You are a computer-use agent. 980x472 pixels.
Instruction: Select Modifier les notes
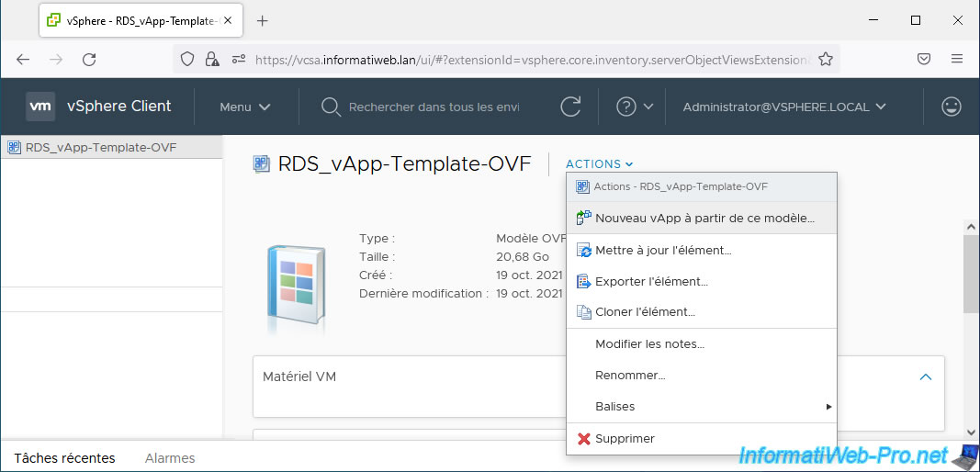coord(702,343)
